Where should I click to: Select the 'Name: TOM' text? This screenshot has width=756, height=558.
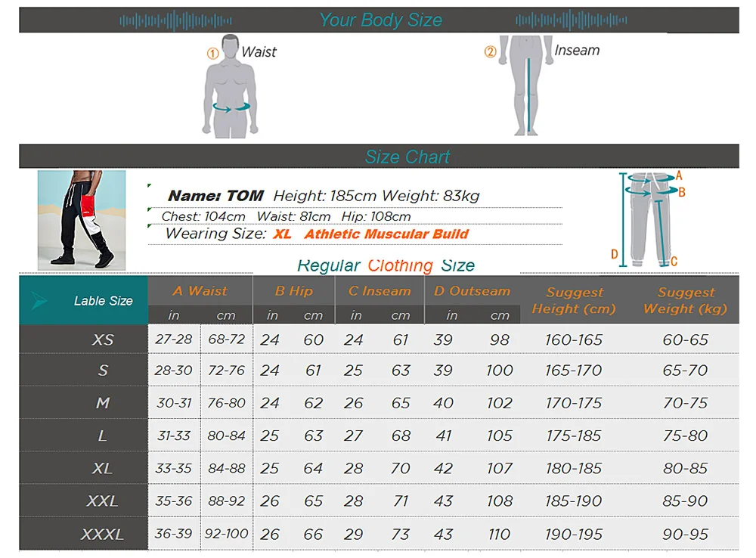[215, 196]
